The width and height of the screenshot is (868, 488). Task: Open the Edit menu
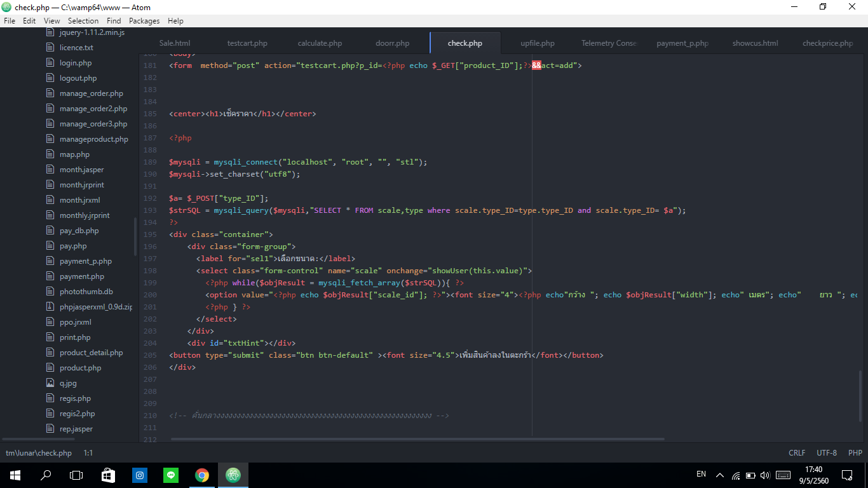point(29,21)
